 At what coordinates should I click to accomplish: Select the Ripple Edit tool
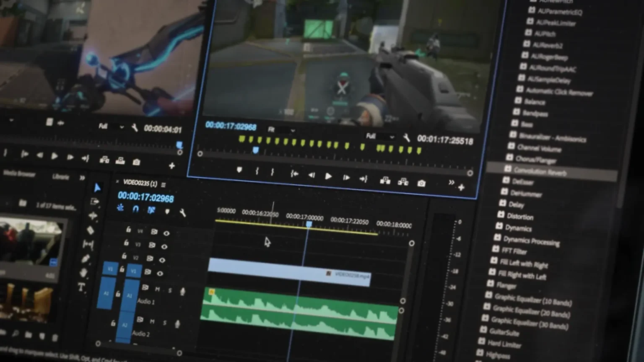[x=93, y=216]
